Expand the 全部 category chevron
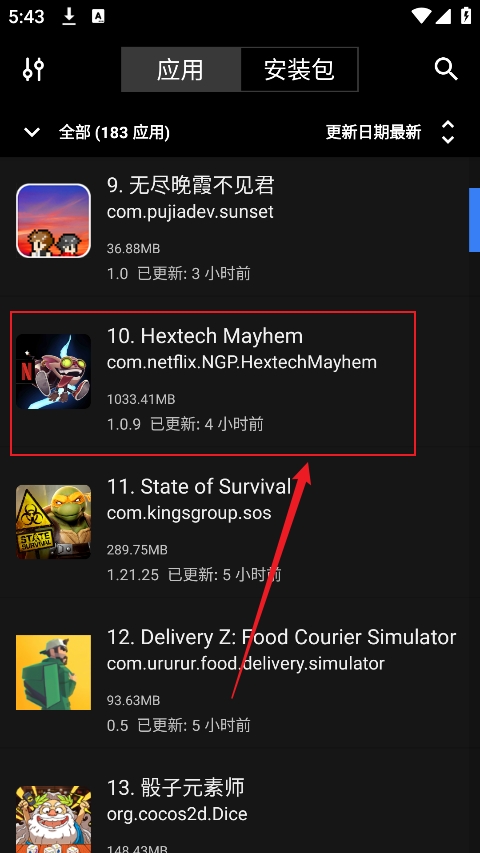Image resolution: width=480 pixels, height=853 pixels. pos(32,132)
